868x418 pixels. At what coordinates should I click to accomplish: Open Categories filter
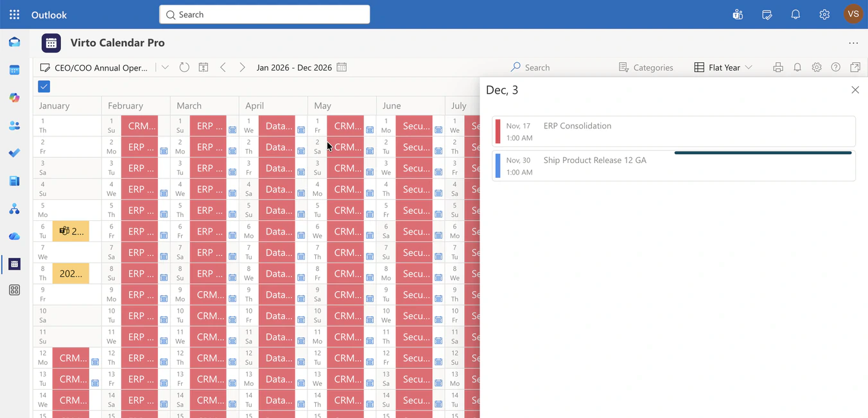(x=646, y=67)
